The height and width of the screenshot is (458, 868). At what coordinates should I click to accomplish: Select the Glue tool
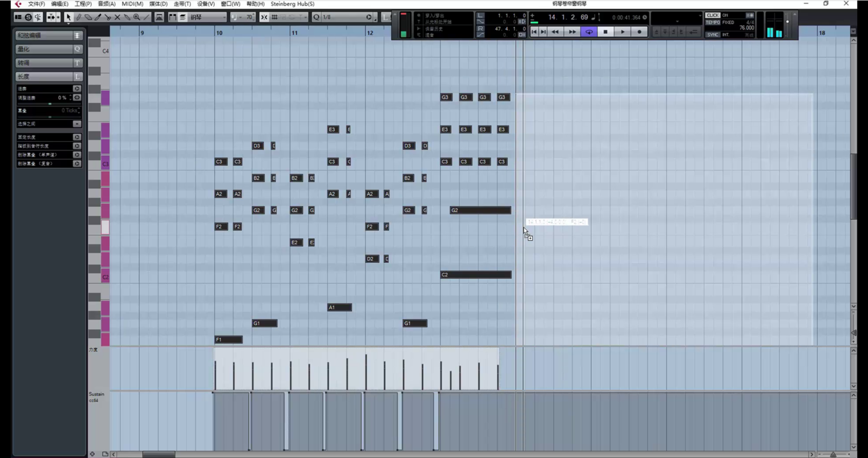(127, 17)
